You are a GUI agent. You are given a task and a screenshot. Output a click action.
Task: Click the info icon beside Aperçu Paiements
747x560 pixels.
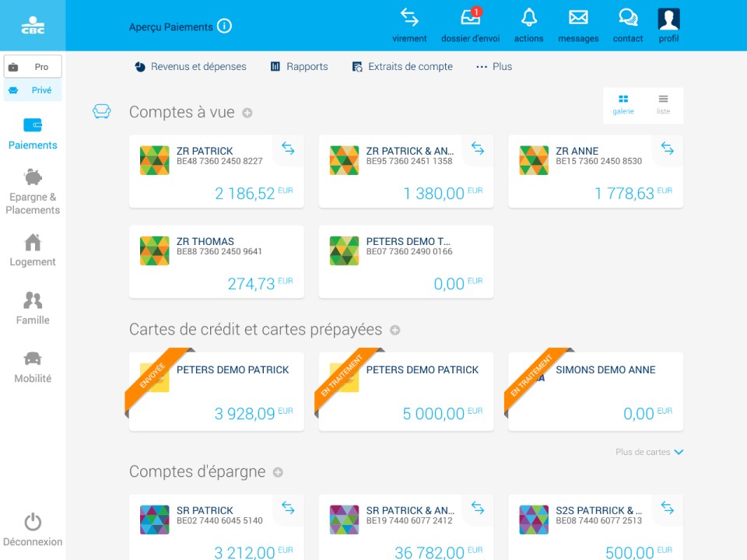[225, 26]
